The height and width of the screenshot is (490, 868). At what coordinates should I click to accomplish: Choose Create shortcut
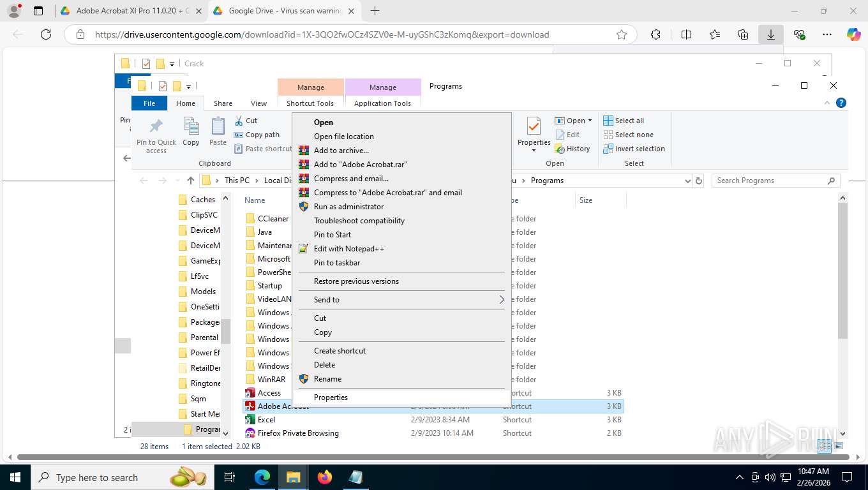click(402, 351)
